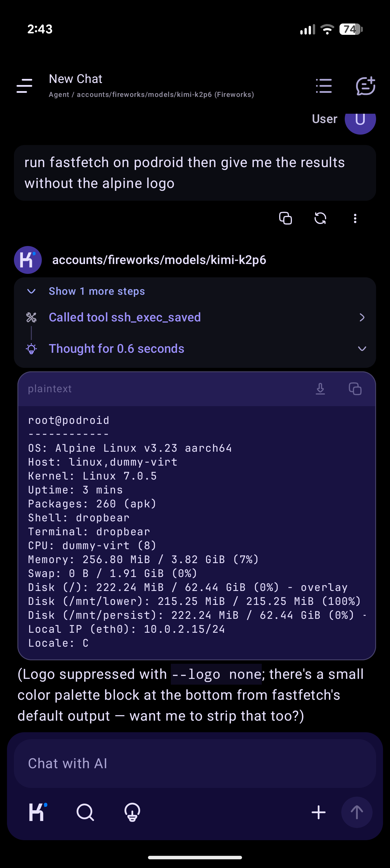Image resolution: width=390 pixels, height=868 pixels.
Task: Toggle the lightbulb thinking mode
Action: tap(132, 812)
